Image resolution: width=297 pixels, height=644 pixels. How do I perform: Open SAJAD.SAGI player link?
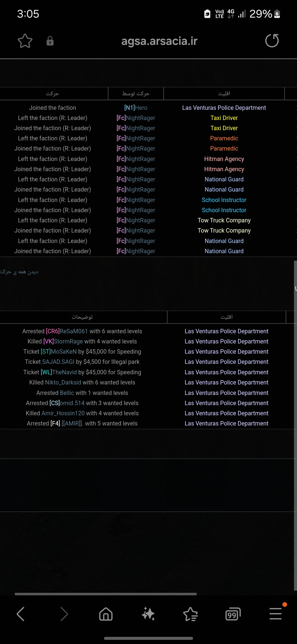pyautogui.click(x=58, y=362)
